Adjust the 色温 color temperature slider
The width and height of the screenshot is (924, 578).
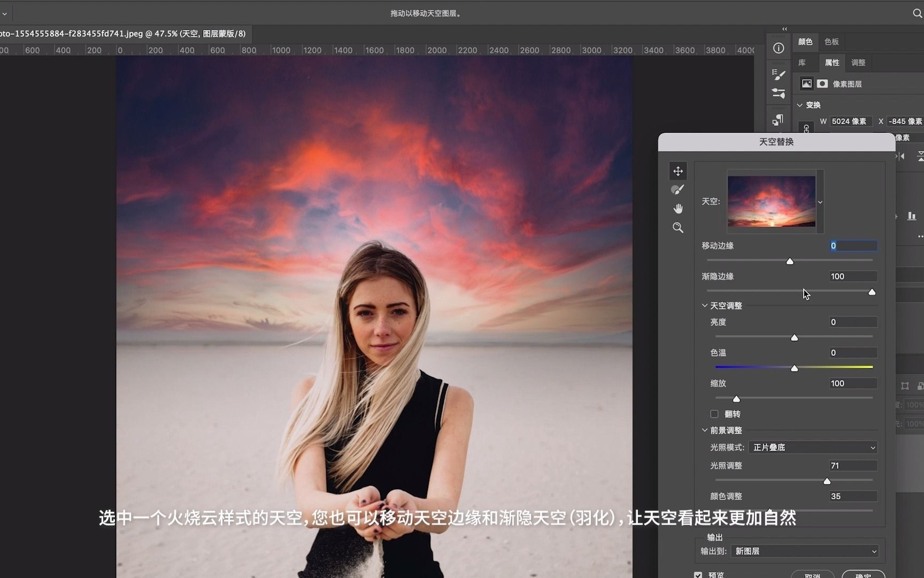click(795, 368)
